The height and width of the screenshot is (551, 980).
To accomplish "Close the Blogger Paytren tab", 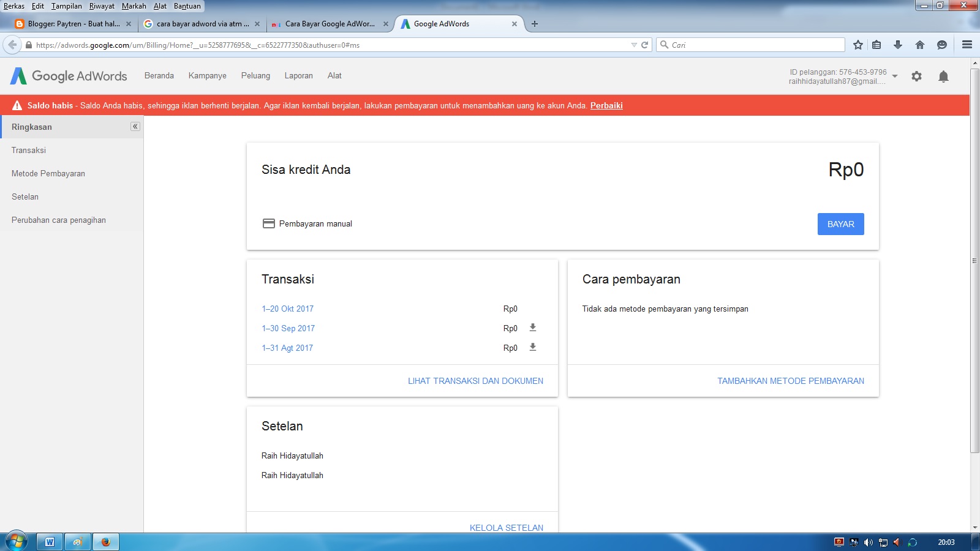I will [129, 24].
